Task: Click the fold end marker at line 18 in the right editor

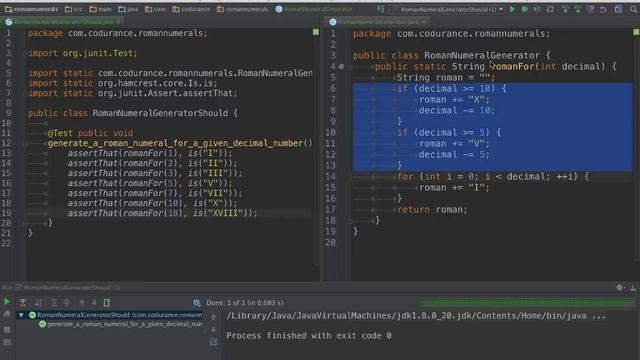Action: 350,221
